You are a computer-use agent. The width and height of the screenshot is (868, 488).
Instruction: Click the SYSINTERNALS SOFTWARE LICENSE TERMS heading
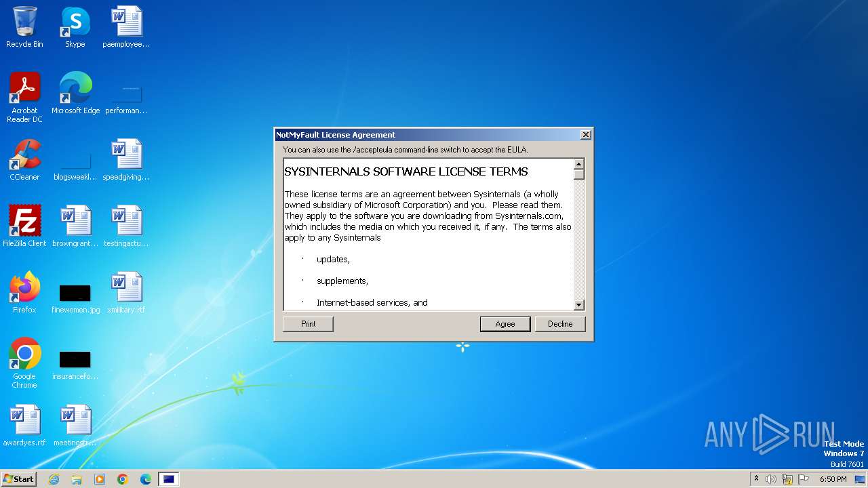[x=406, y=171]
